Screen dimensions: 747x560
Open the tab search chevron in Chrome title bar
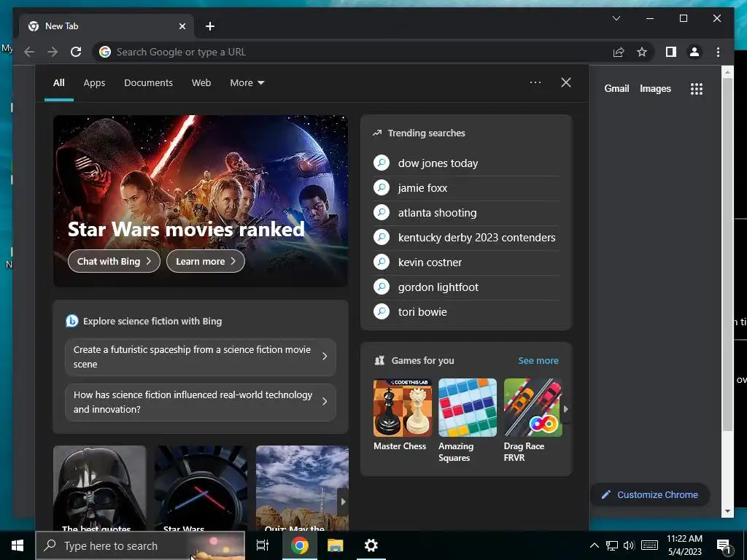point(616,18)
